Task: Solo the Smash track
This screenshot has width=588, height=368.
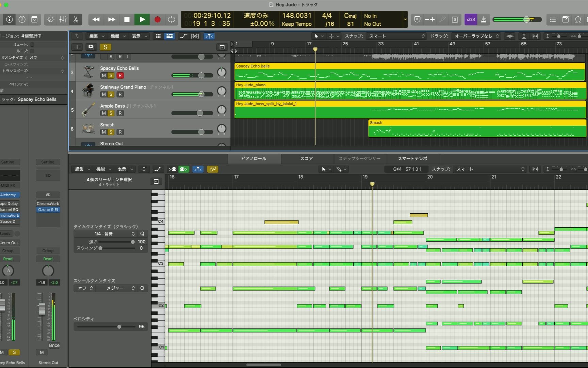Action: (111, 132)
